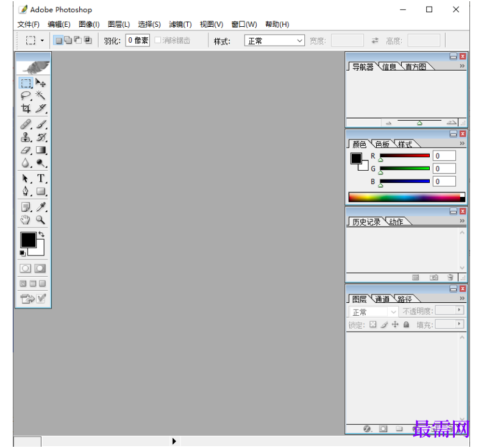The image size is (481, 448).
Task: Toggle the 消除锯齿 anti-alias checkbox
Action: coord(158,40)
